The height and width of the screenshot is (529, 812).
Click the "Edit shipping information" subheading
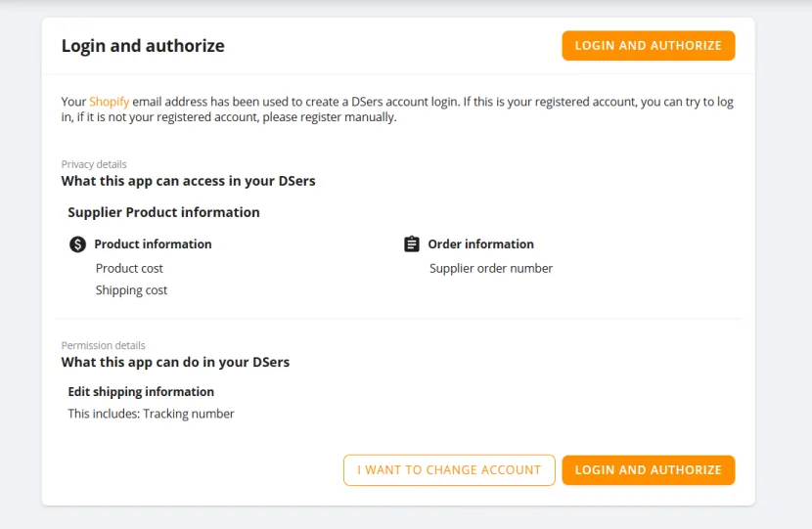(141, 392)
